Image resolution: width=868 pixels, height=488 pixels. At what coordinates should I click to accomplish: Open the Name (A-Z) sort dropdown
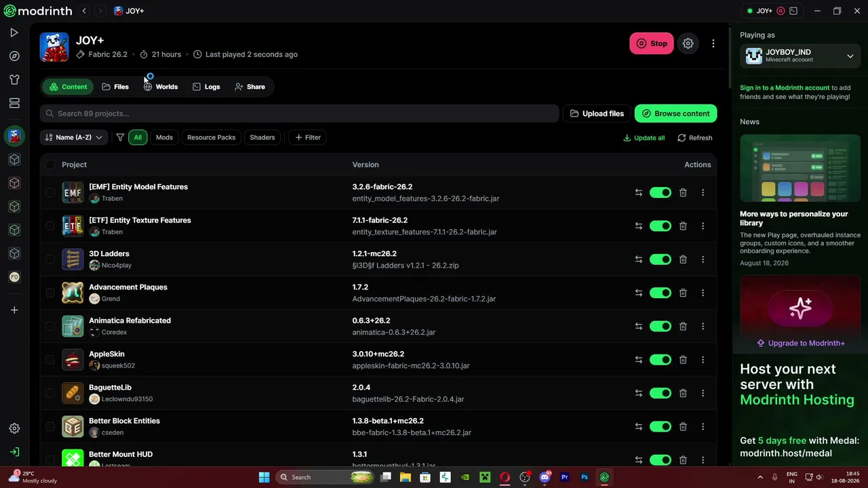click(x=73, y=138)
